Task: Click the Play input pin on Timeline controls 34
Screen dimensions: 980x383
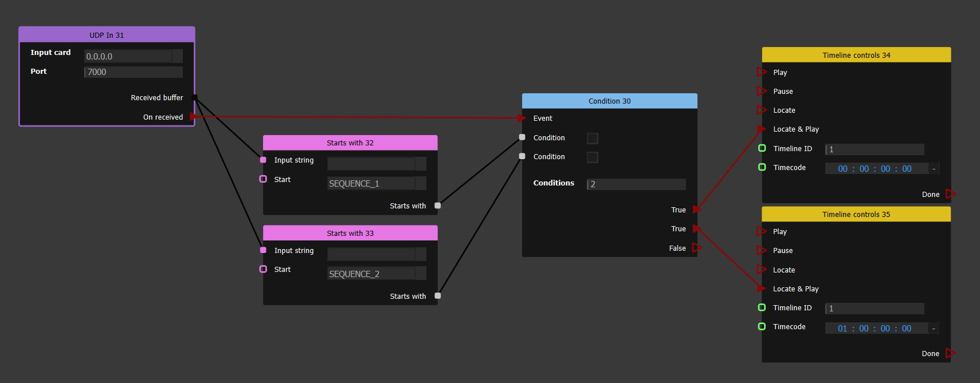Action: click(x=762, y=72)
